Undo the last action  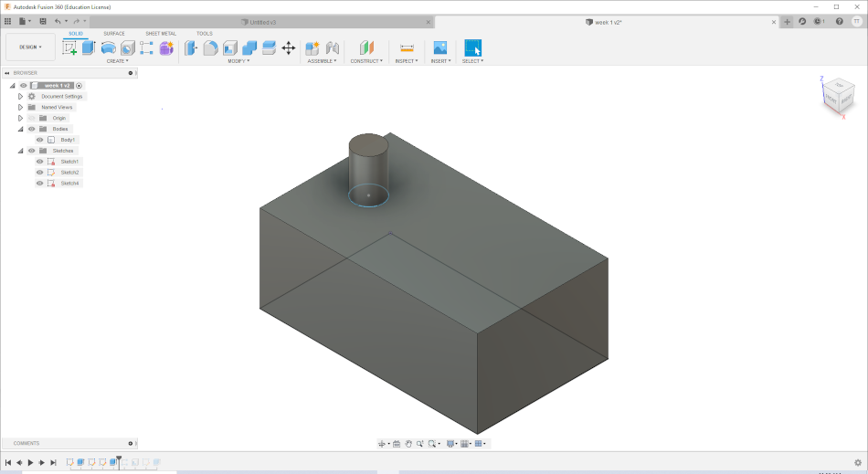click(x=58, y=22)
